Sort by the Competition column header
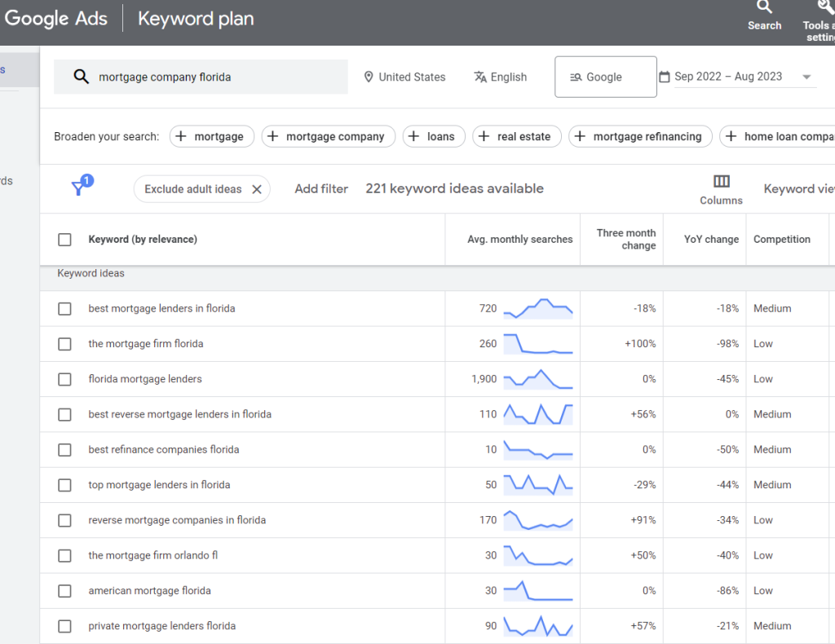 pos(781,240)
